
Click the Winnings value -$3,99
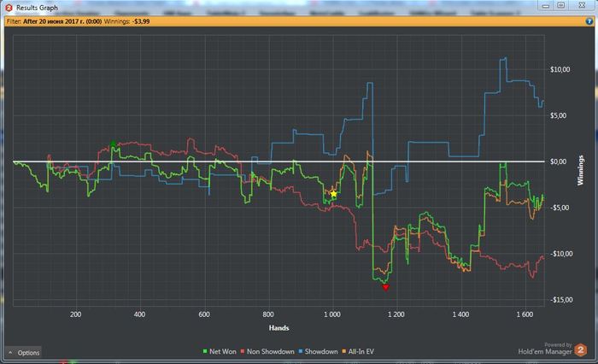(141, 21)
